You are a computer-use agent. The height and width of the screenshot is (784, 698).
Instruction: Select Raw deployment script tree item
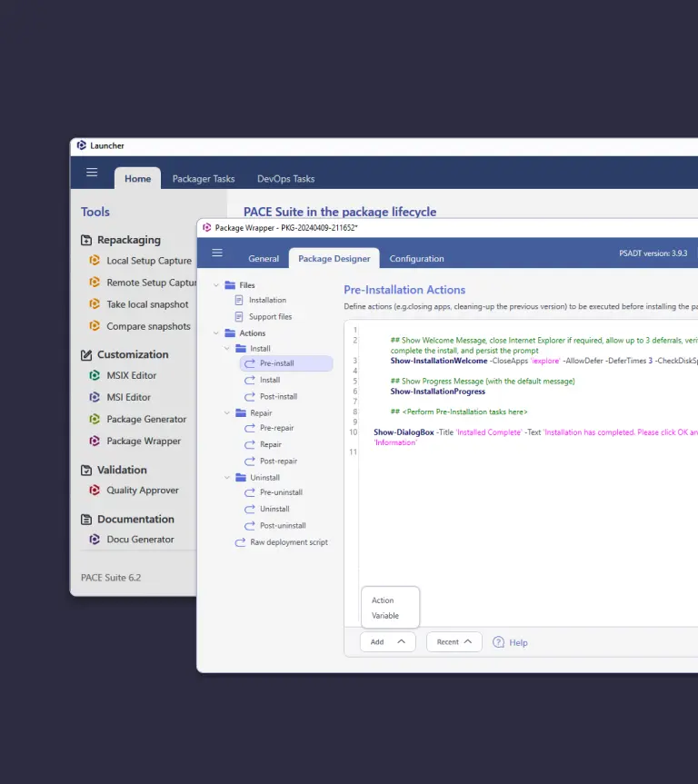pos(288,542)
